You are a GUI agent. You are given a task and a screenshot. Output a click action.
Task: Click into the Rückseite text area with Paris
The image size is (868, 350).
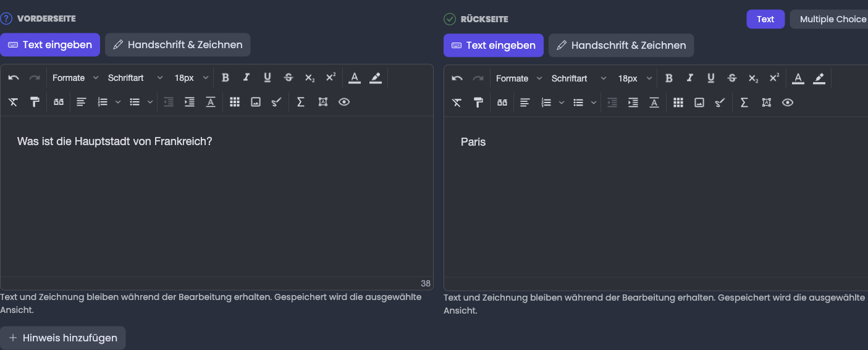[656, 197]
